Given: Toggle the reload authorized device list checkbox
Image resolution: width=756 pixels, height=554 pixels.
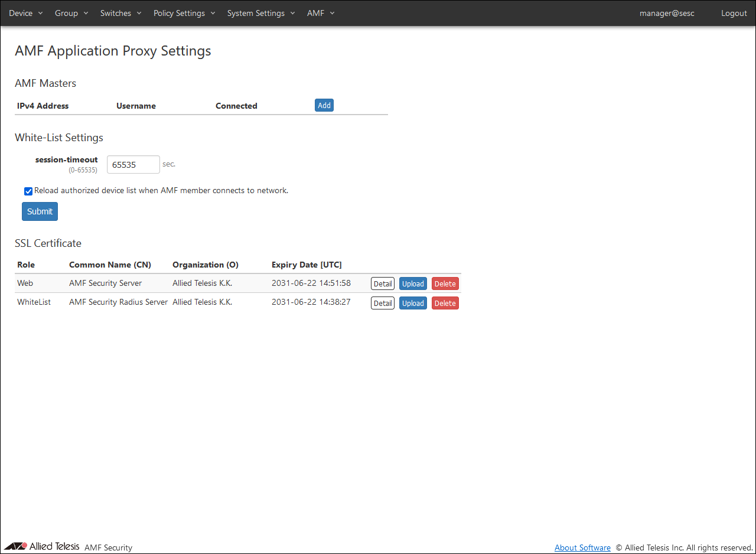Looking at the screenshot, I should [28, 191].
